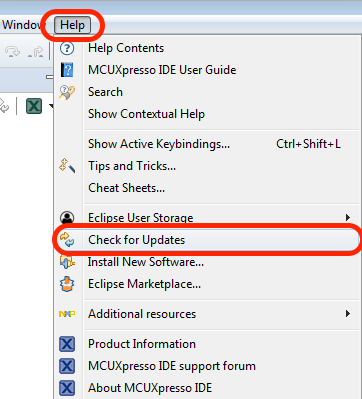Screen dimensions: 362x399
Task: Click the Eclipse Marketplace icon
Action: click(x=67, y=284)
